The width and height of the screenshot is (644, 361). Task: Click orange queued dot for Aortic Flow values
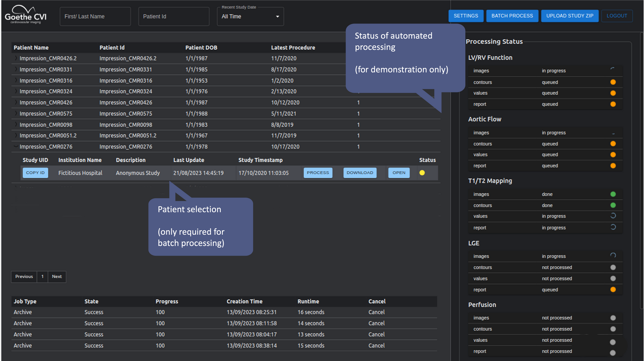613,155
